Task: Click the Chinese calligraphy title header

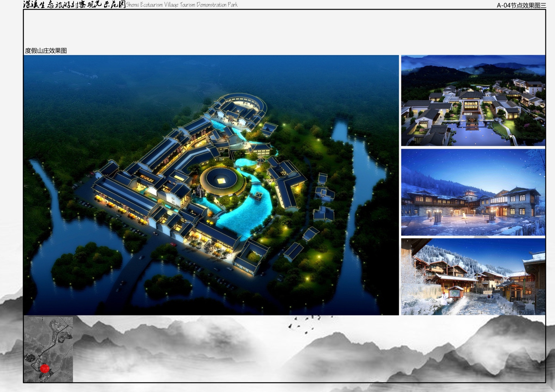Action: (x=74, y=5)
